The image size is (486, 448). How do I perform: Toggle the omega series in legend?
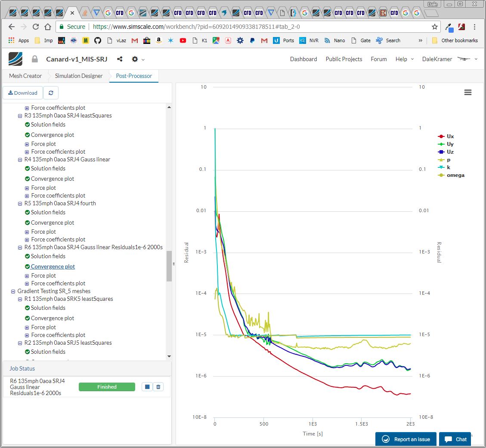click(x=455, y=175)
